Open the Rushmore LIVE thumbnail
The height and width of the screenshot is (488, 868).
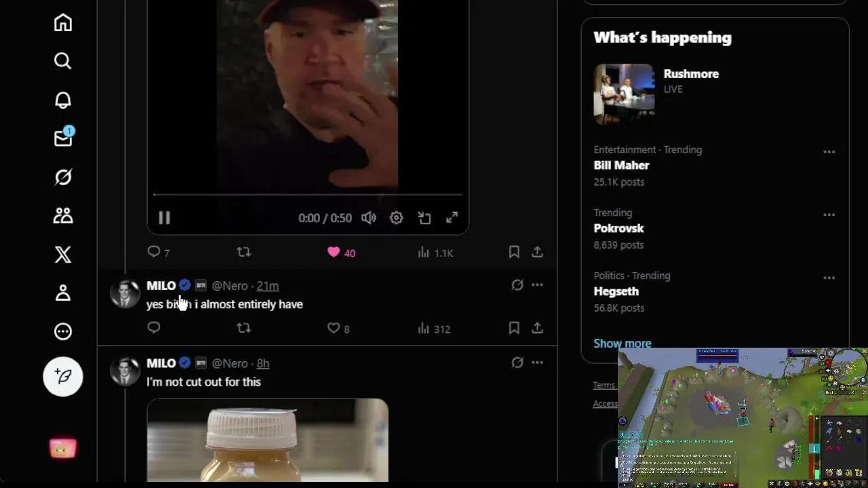(x=624, y=94)
